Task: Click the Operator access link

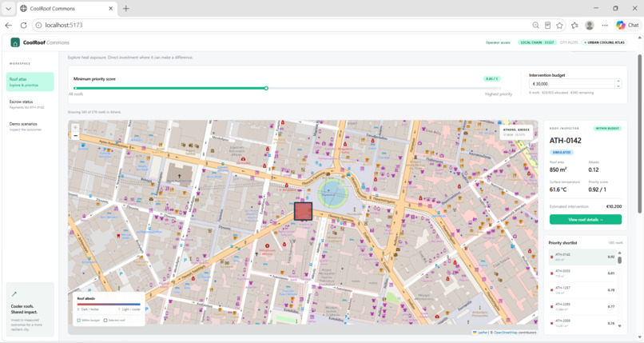Action: pyautogui.click(x=498, y=42)
